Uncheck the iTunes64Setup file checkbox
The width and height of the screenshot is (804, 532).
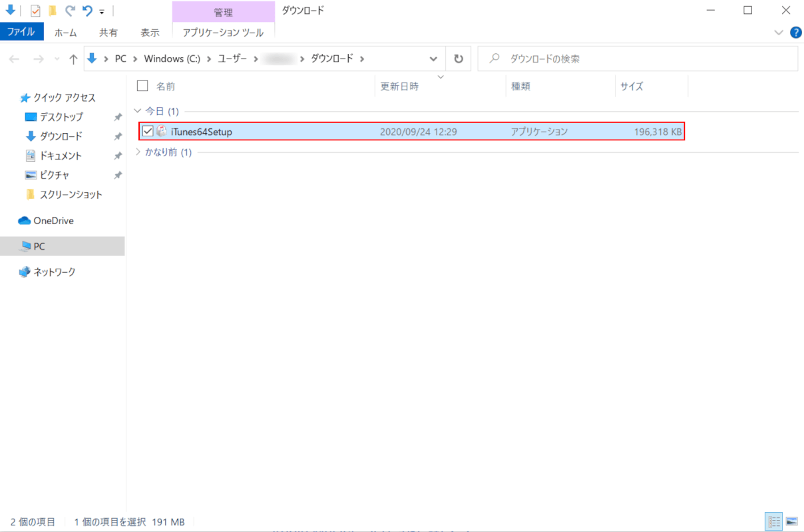coord(148,132)
